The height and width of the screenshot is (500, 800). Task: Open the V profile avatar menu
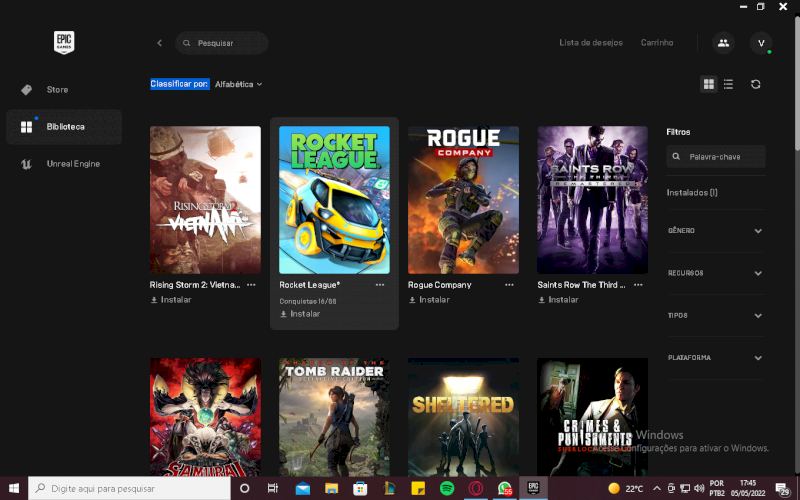[x=761, y=43]
